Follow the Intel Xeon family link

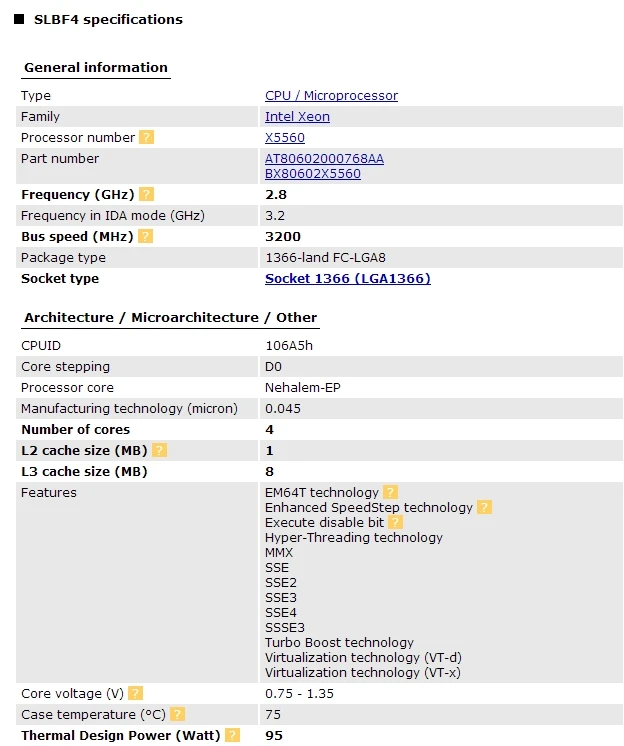pyautogui.click(x=297, y=117)
